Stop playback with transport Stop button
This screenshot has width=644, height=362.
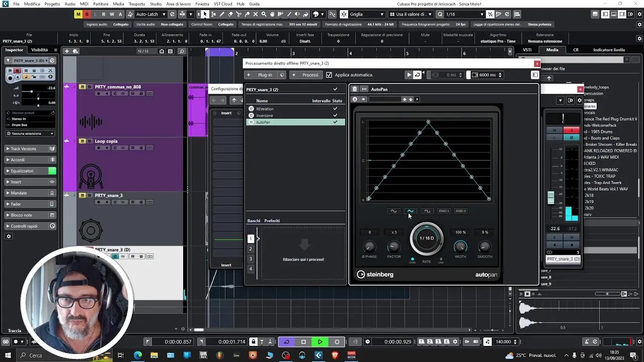point(303,342)
